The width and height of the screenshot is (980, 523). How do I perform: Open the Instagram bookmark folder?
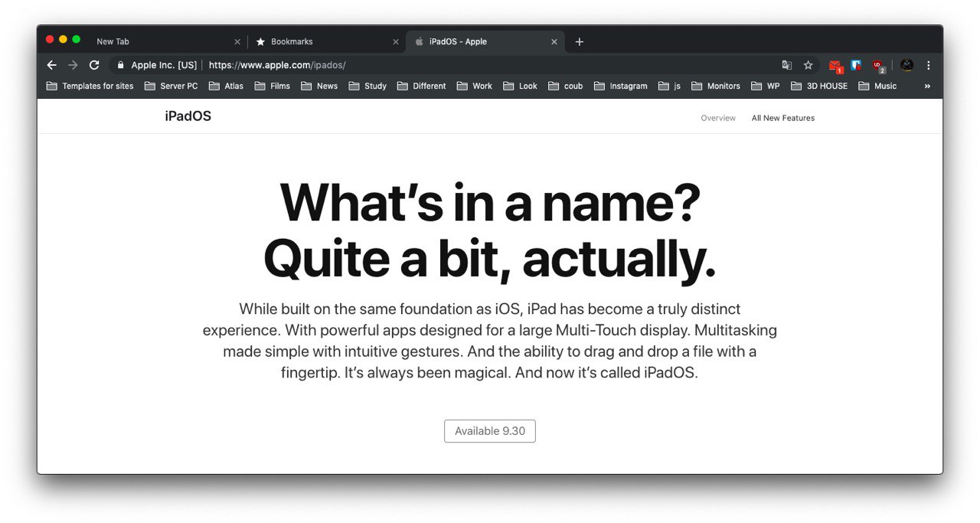tap(621, 86)
